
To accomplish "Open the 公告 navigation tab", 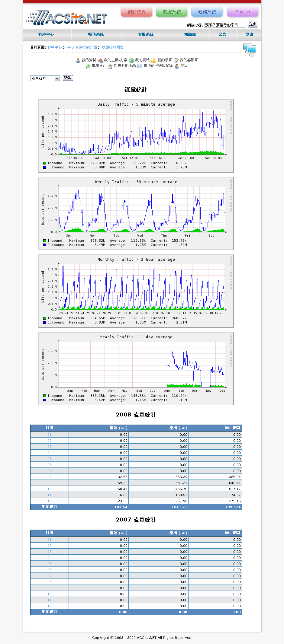I will (223, 34).
